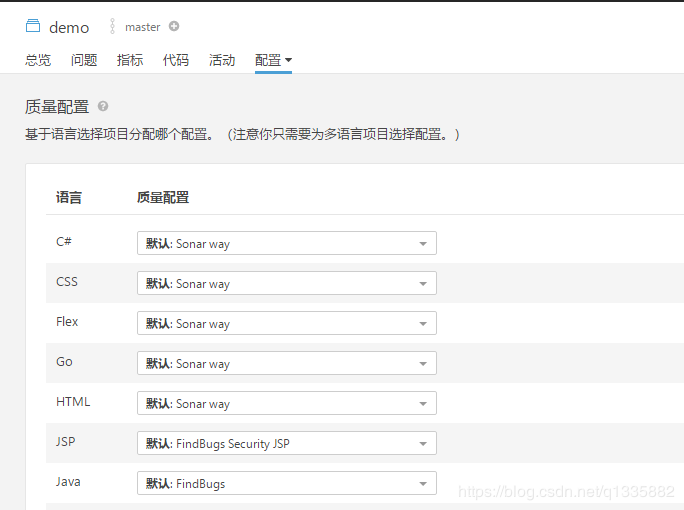
Task: Click the branch icon beside master
Action: [x=112, y=26]
